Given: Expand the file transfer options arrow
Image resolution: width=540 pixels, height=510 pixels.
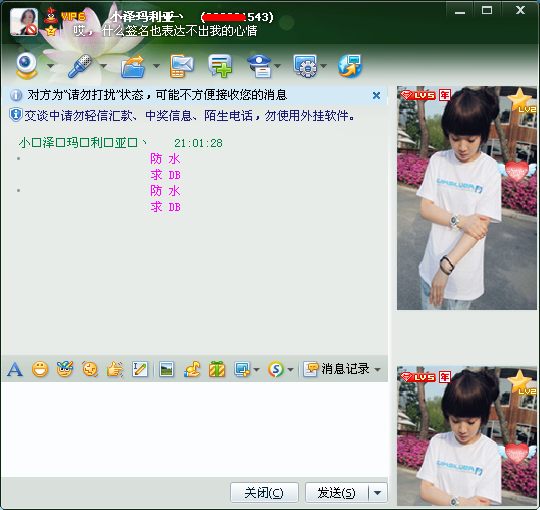Looking at the screenshot, I should point(156,65).
